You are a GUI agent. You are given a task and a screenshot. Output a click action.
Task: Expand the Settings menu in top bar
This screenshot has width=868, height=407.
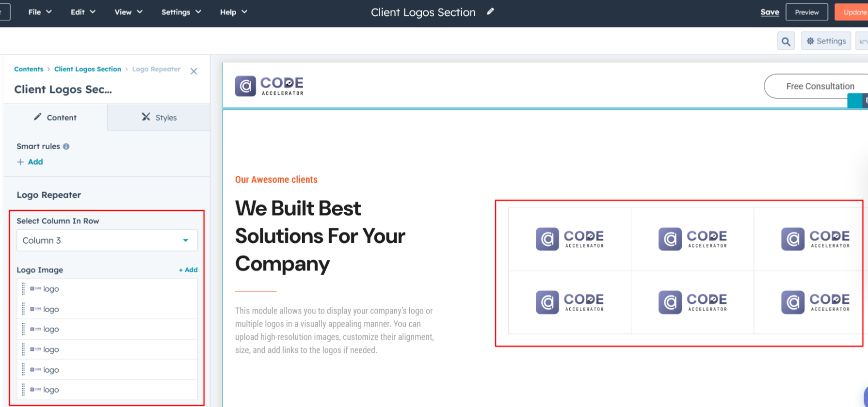click(181, 12)
